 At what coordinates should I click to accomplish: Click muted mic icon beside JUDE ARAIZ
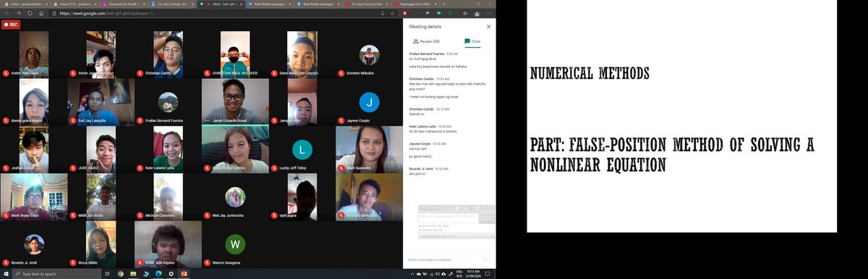click(72, 168)
